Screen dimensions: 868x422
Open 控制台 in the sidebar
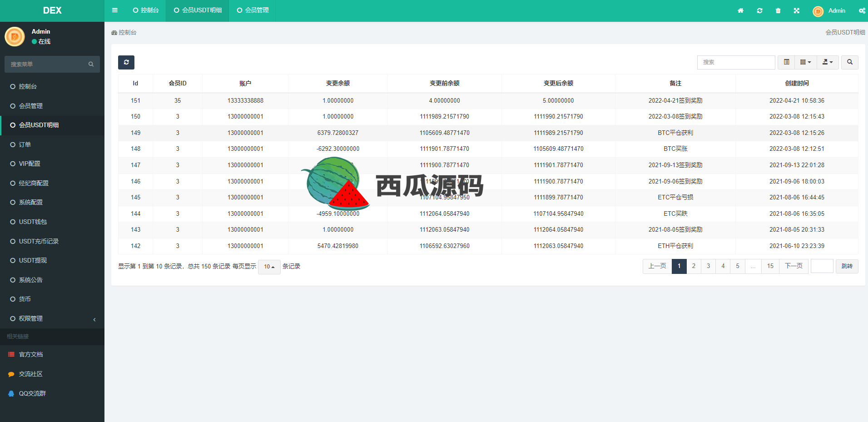click(52, 86)
